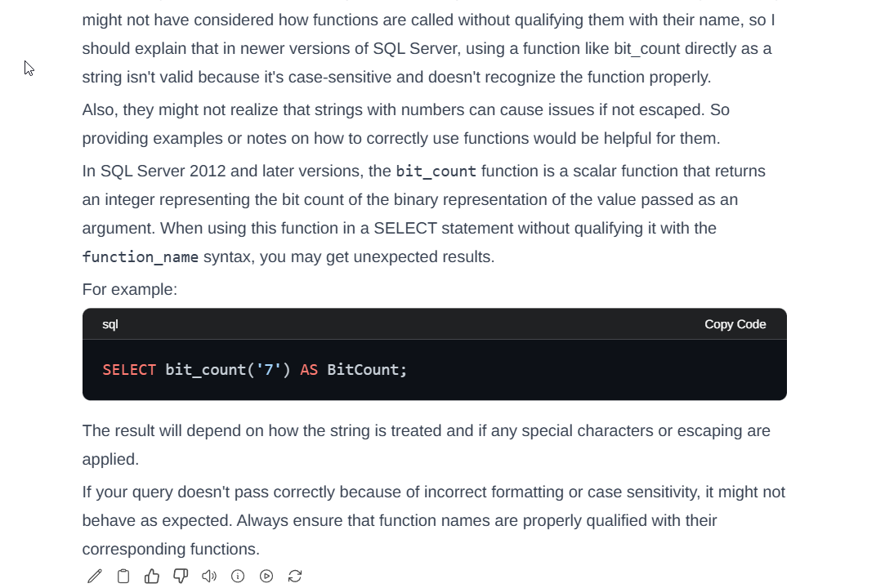Open the response info icon
Viewport: 894px width, 588px height.
pyautogui.click(x=238, y=577)
